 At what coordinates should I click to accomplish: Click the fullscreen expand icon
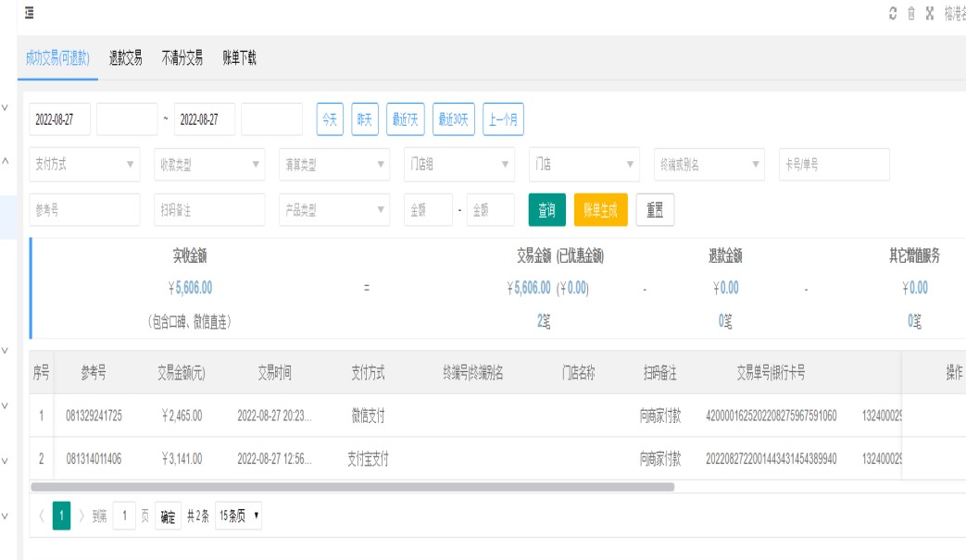tap(930, 13)
